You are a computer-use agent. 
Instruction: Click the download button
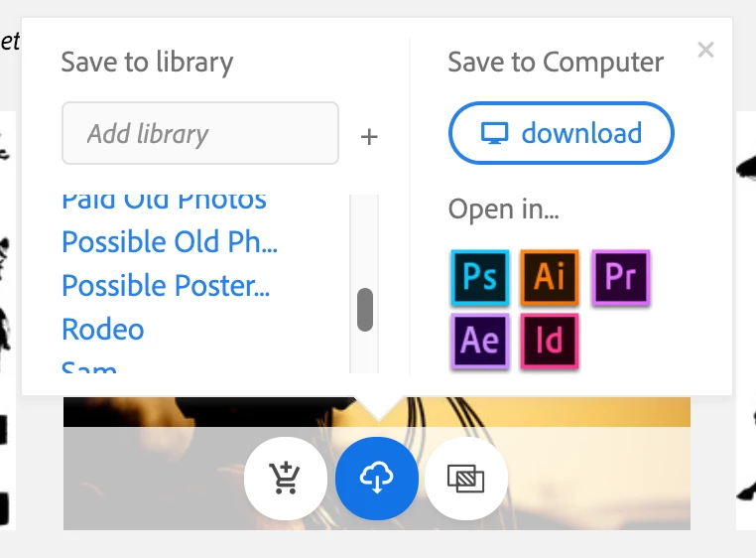[x=562, y=133]
